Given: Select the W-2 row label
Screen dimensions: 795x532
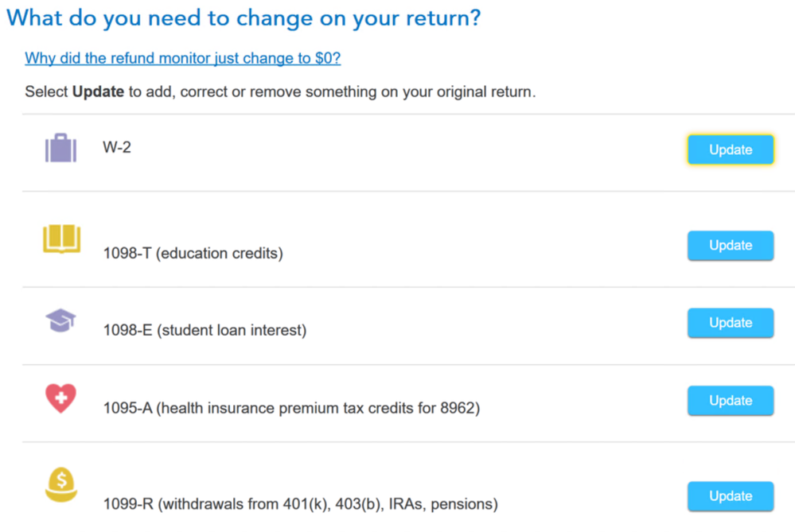Looking at the screenshot, I should point(117,148).
